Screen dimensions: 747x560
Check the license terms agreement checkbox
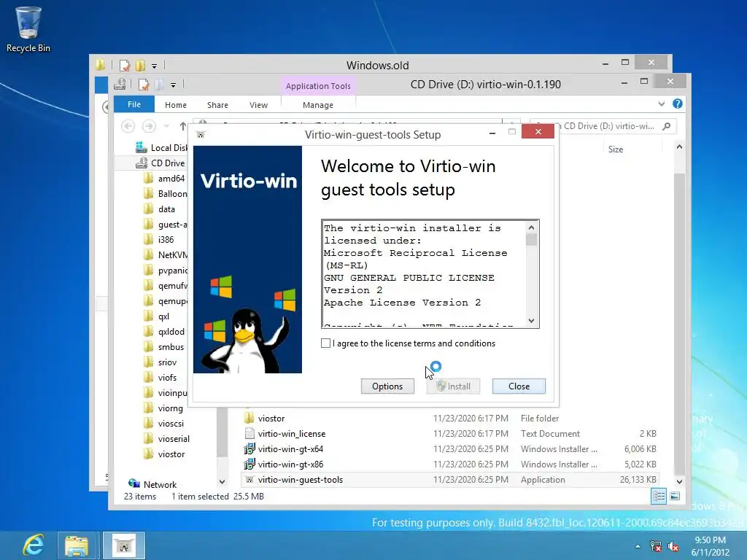click(325, 343)
